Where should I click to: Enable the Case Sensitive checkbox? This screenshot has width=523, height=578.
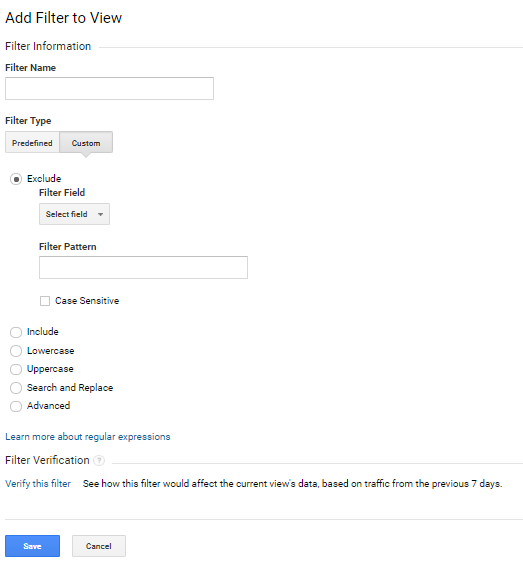[x=45, y=301]
